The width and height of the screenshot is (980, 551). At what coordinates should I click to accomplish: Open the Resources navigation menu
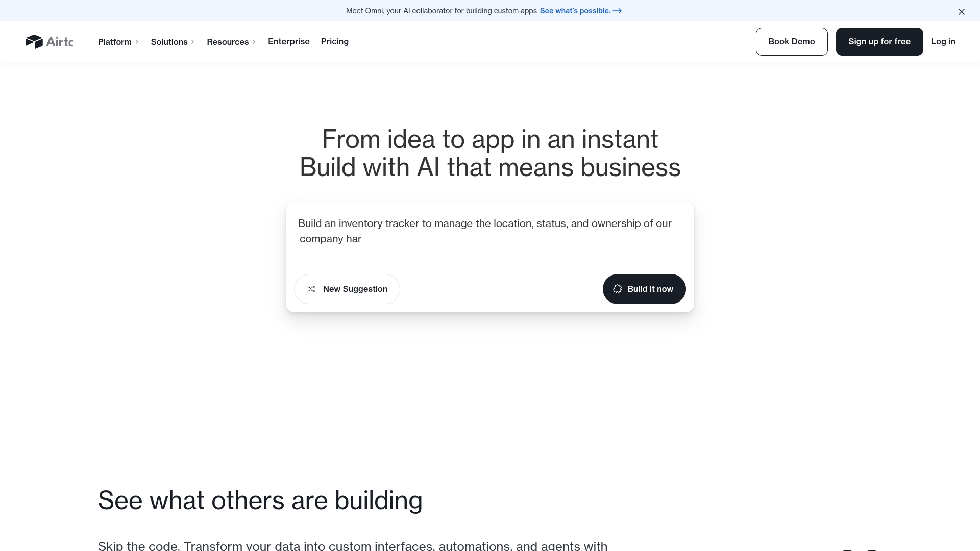click(x=228, y=42)
